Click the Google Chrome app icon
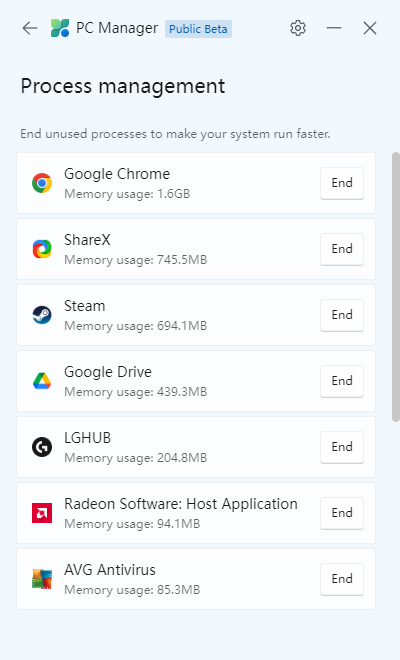Image resolution: width=400 pixels, height=660 pixels. tap(42, 183)
